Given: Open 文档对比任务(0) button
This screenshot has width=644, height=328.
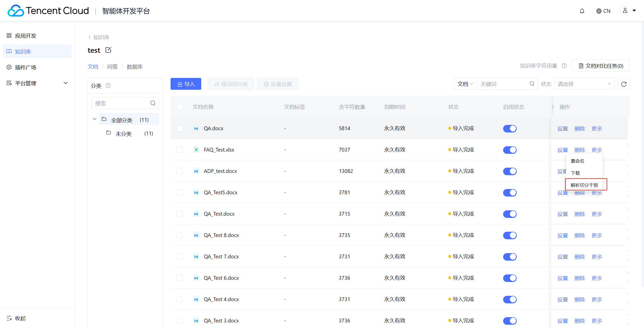Looking at the screenshot, I should tap(600, 66).
